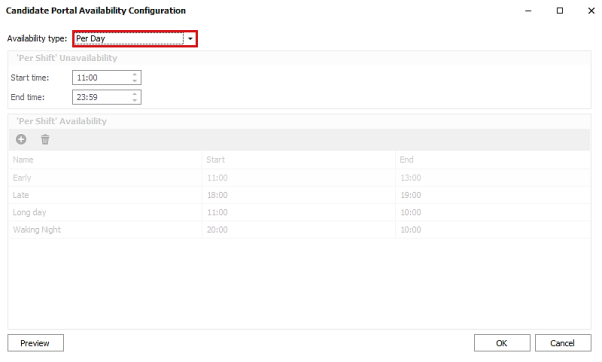Select the Waking Night shift row
The height and width of the screenshot is (362, 602).
[299, 230]
